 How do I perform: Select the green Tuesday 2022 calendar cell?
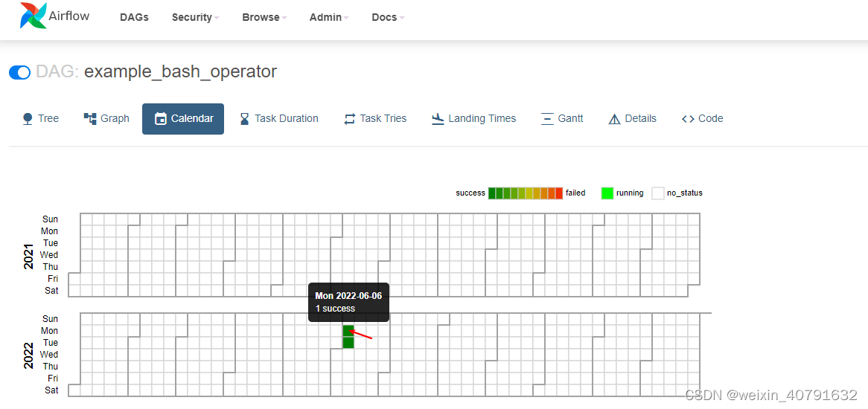pos(348,343)
